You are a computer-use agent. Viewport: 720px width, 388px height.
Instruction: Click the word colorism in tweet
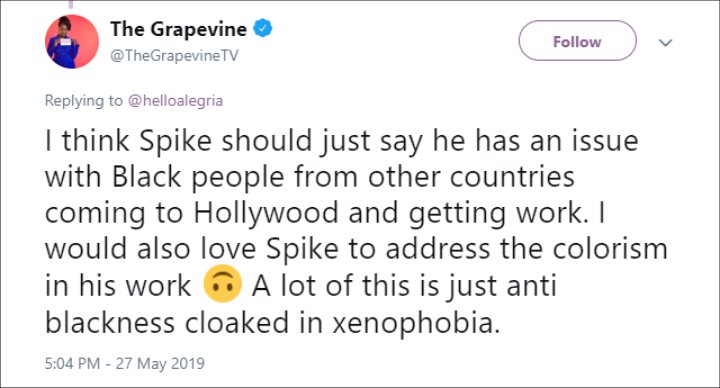coord(610,249)
